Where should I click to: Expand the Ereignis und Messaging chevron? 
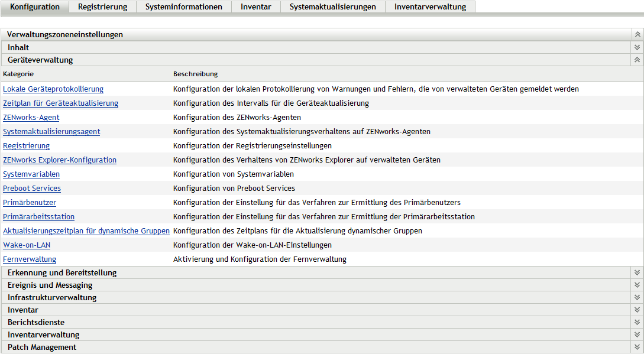637,285
